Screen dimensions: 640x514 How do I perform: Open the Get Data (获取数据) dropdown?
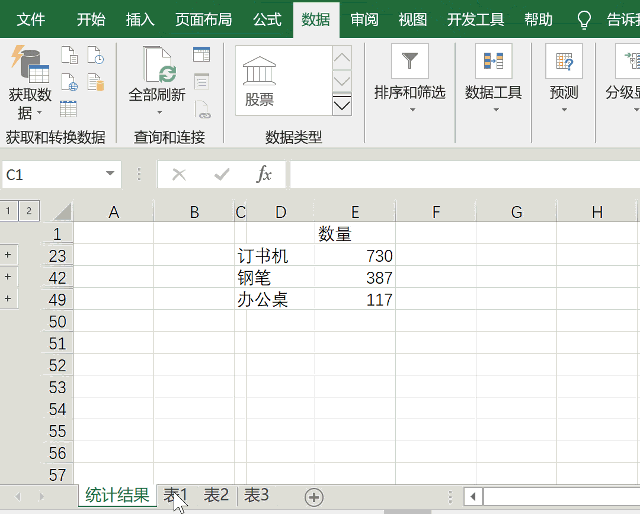pyautogui.click(x=30, y=83)
